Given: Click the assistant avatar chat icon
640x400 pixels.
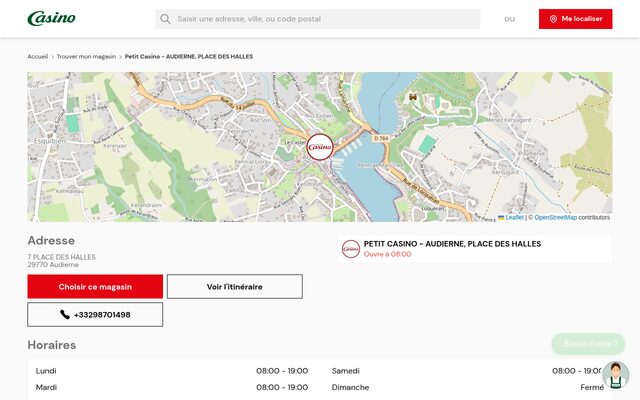Looking at the screenshot, I should [x=616, y=375].
